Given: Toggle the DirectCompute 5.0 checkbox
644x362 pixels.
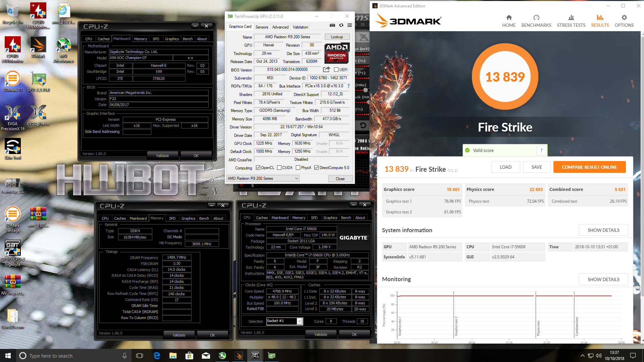Looking at the screenshot, I should [316, 168].
